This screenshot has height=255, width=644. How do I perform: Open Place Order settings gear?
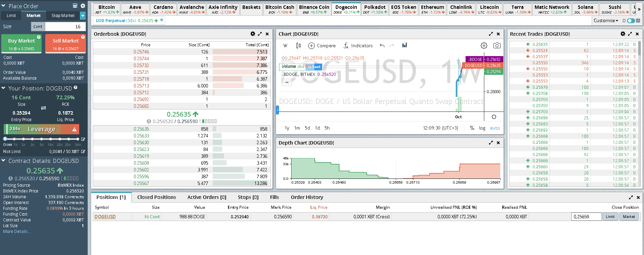click(83, 6)
